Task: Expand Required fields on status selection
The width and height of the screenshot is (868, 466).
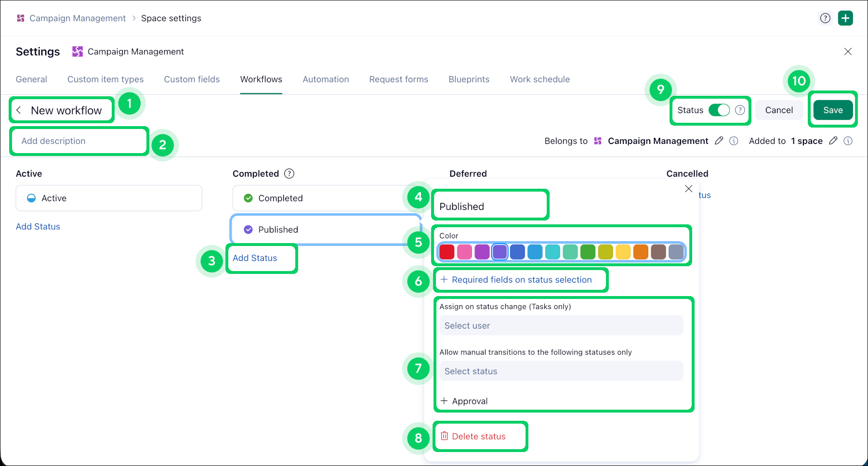Action: (516, 280)
